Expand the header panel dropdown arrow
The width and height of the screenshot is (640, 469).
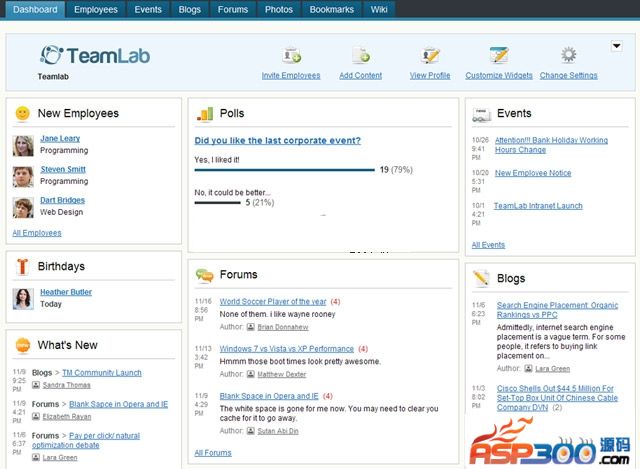616,46
